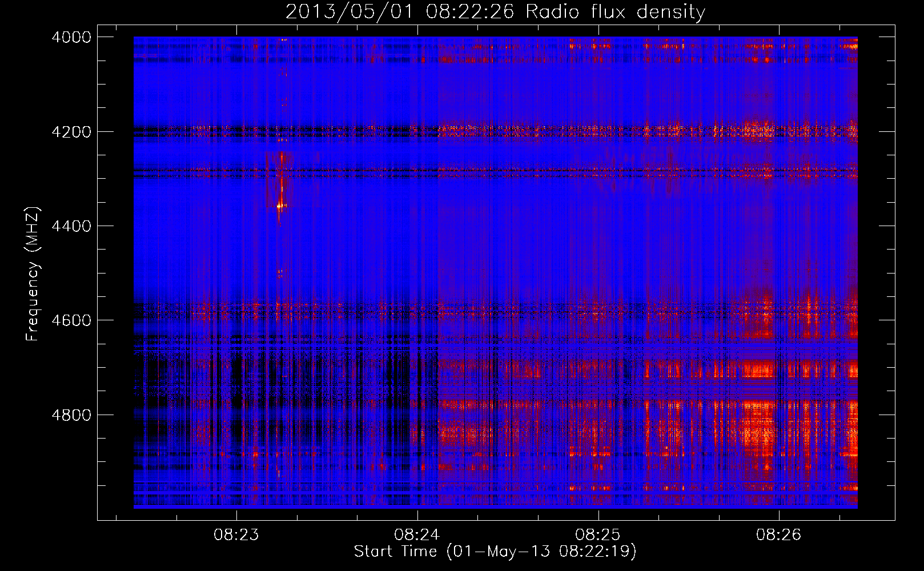924x571 pixels.
Task: Click the 08:26 time tick label
Action: pyautogui.click(x=779, y=534)
